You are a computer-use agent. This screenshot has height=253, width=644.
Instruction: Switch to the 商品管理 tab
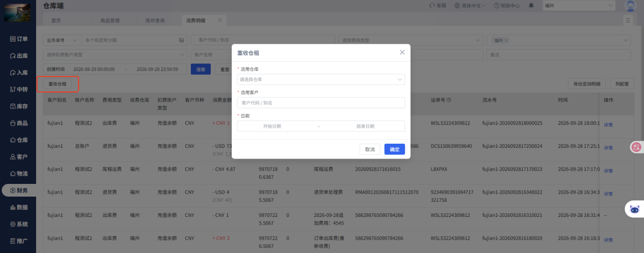[x=110, y=20]
